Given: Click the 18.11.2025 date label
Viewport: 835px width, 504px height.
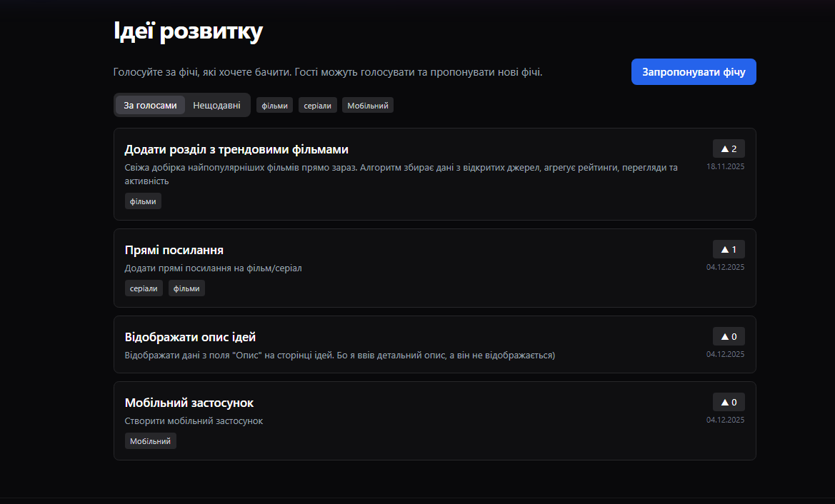Looking at the screenshot, I should (x=725, y=166).
